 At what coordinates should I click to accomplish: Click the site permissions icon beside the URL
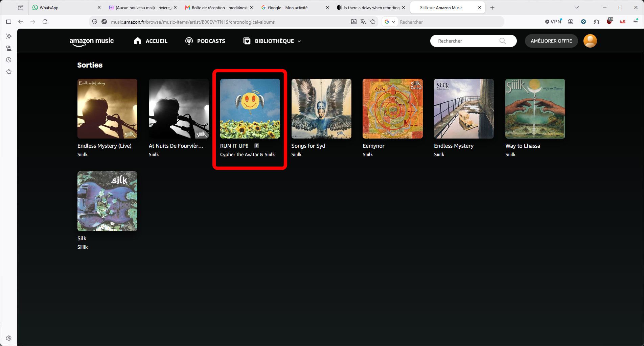click(x=104, y=22)
